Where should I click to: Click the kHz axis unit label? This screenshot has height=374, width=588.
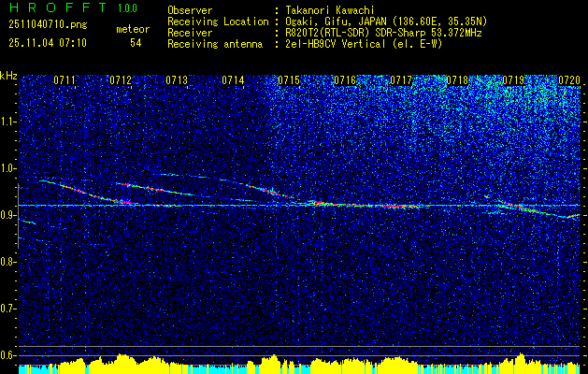coord(8,76)
